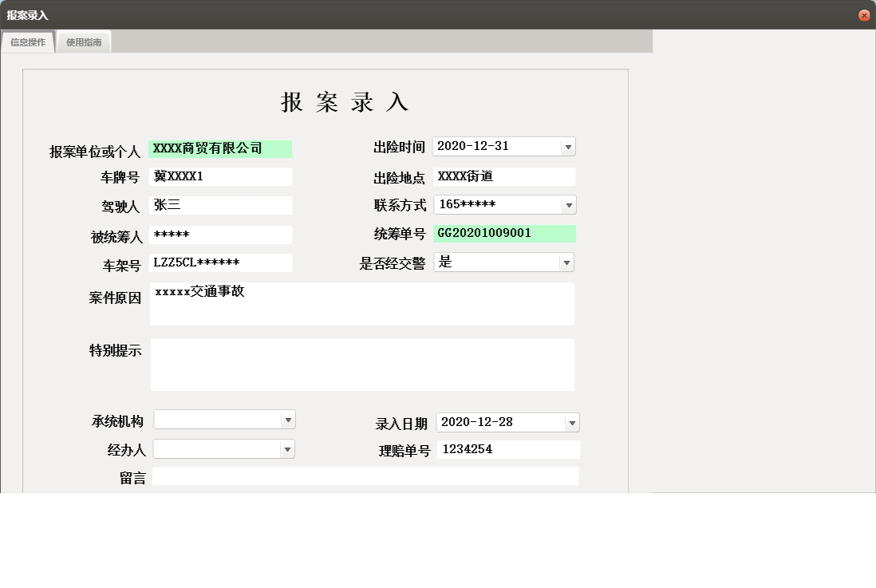Open the 经办人 dropdown list
Viewport: 876px width, 588px height.
pyautogui.click(x=287, y=448)
